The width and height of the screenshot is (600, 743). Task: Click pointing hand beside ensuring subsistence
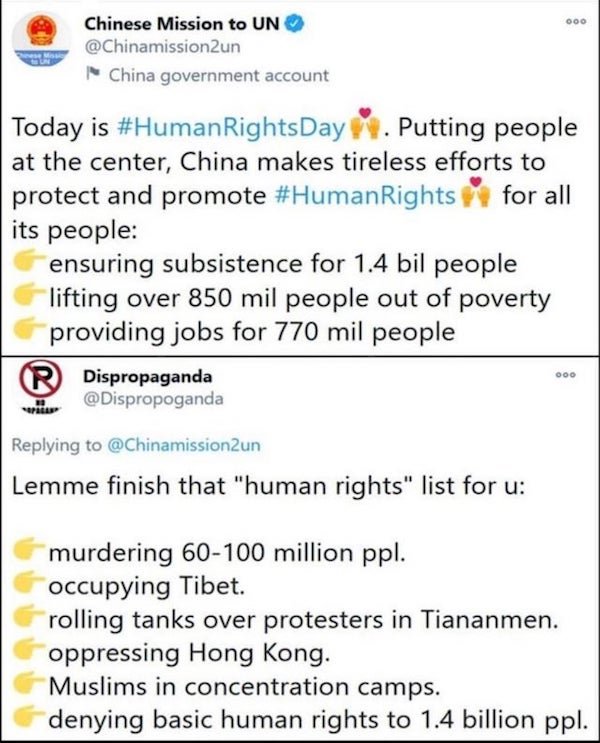click(x=30, y=261)
